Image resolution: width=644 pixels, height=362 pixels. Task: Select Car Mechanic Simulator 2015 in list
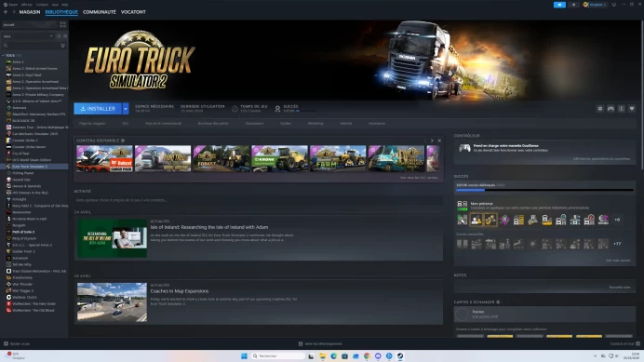(35, 134)
